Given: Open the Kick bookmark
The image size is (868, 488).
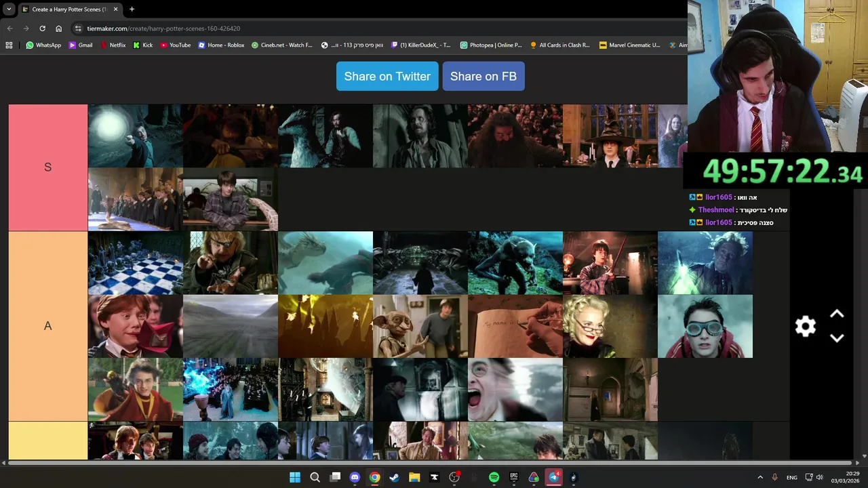Looking at the screenshot, I should click(x=143, y=45).
